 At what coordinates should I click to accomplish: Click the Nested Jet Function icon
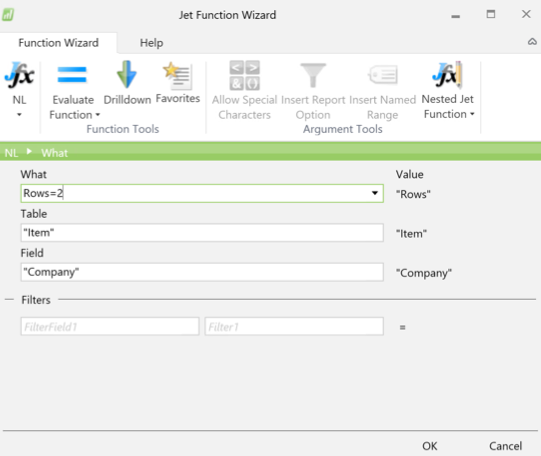click(447, 75)
